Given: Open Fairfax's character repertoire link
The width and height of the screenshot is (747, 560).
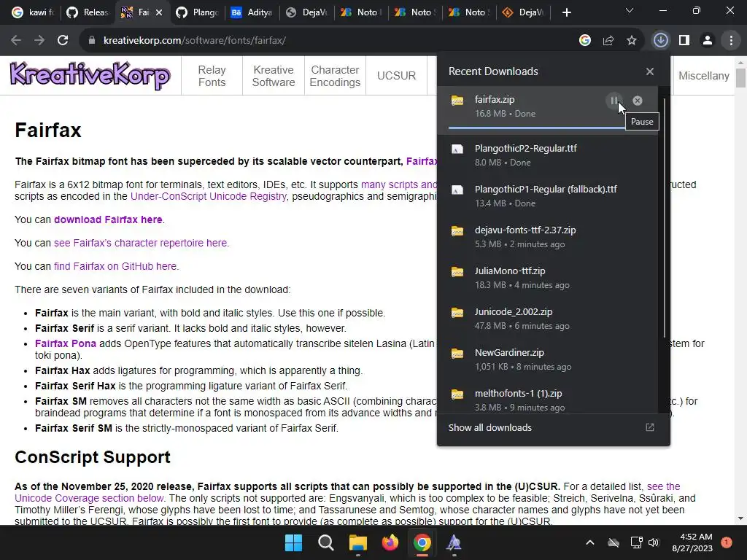Looking at the screenshot, I should tap(141, 243).
